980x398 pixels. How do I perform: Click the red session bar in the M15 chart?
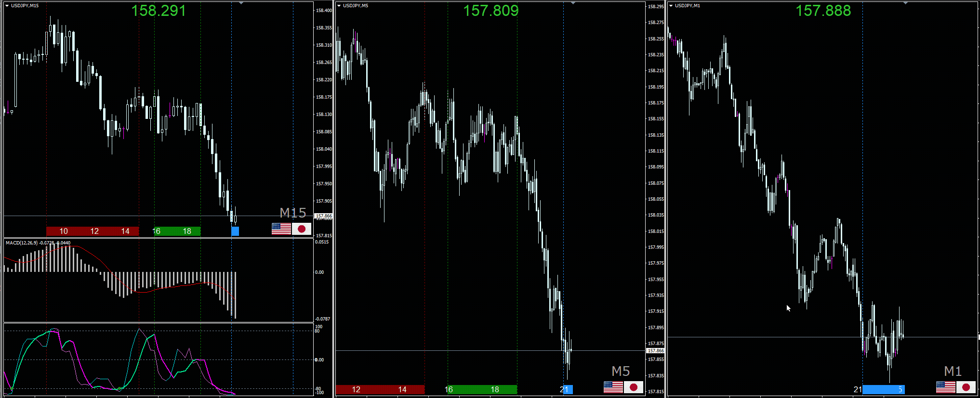(93, 231)
